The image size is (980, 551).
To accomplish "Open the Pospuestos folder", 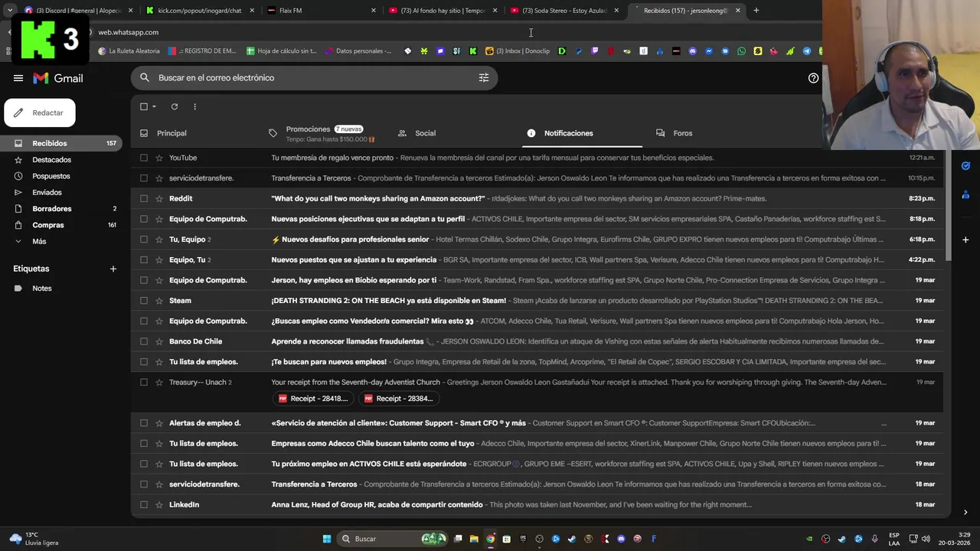I will click(51, 176).
